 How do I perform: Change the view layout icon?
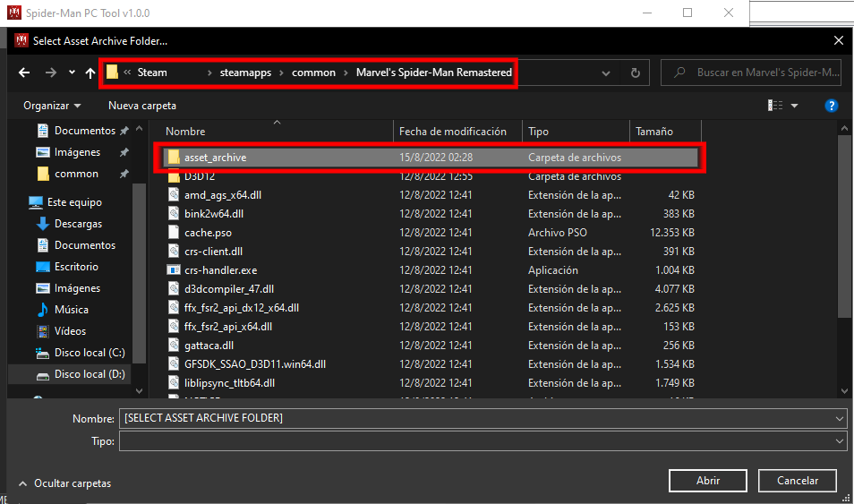click(775, 105)
